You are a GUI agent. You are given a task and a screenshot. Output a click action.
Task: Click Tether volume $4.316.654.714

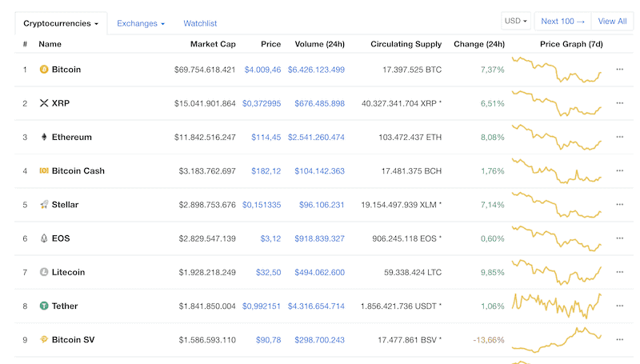click(316, 306)
